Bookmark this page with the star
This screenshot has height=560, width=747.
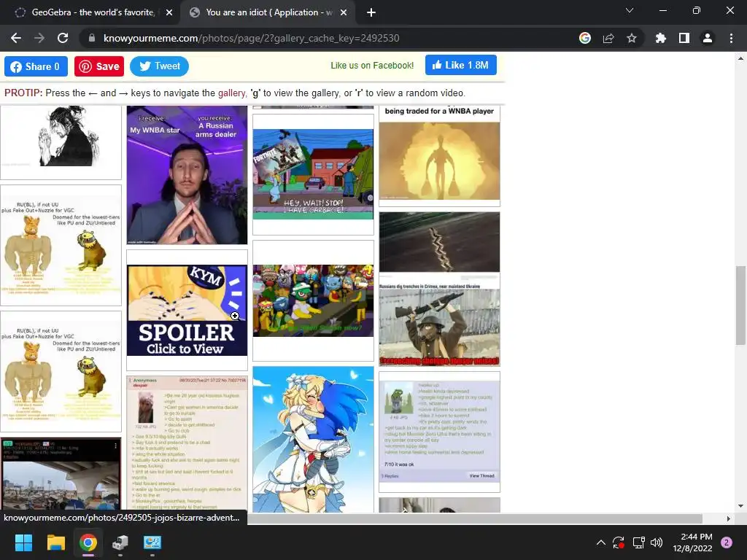point(632,38)
